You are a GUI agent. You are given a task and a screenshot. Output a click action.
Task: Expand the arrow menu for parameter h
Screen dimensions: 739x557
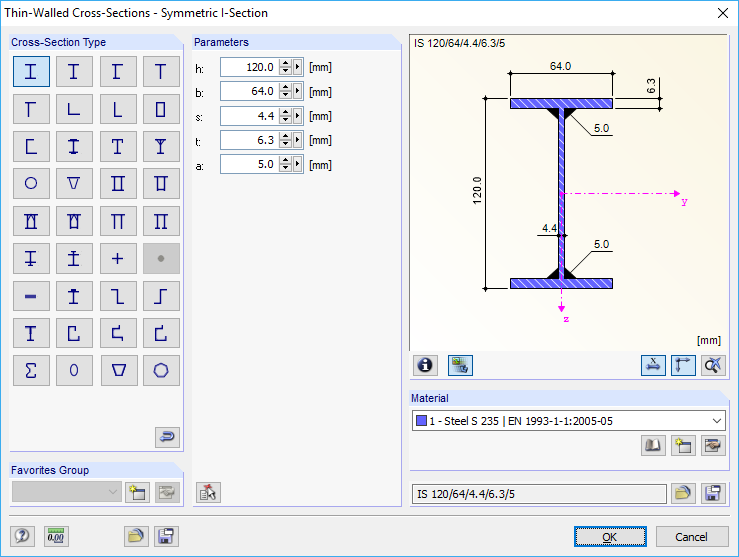tap(298, 67)
